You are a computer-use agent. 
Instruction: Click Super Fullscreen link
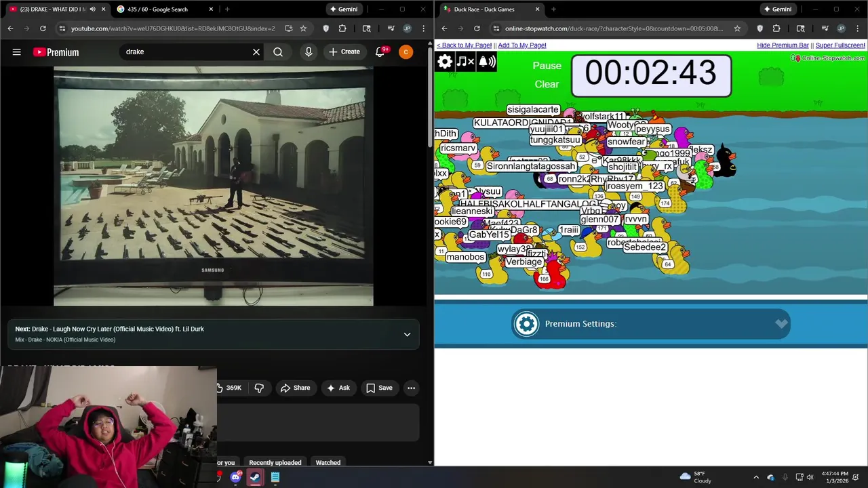pyautogui.click(x=840, y=45)
